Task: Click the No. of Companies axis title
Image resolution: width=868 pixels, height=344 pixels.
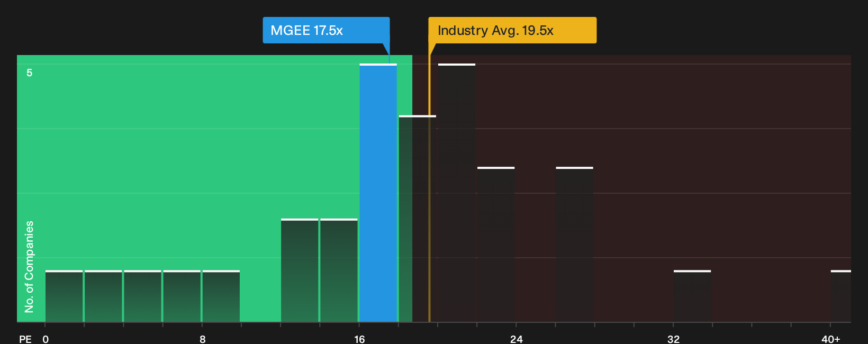Action: point(29,266)
